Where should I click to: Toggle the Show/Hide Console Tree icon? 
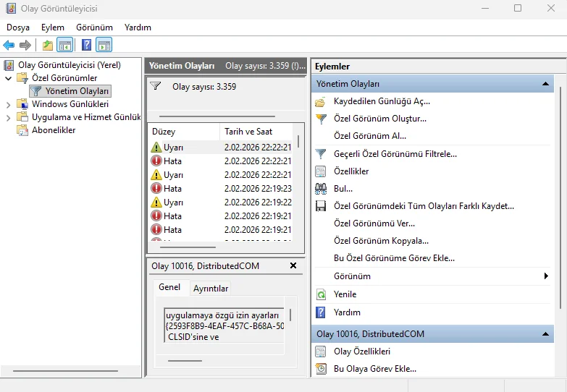pyautogui.click(x=65, y=46)
